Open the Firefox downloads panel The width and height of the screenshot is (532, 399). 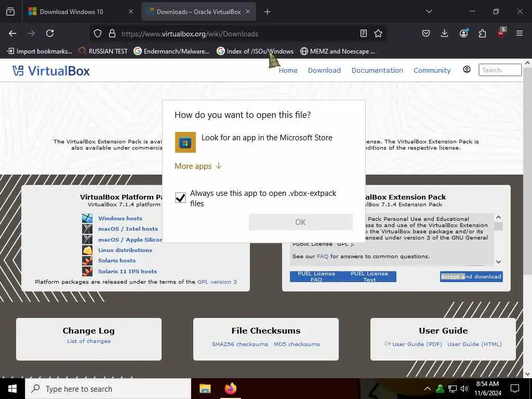445,33
